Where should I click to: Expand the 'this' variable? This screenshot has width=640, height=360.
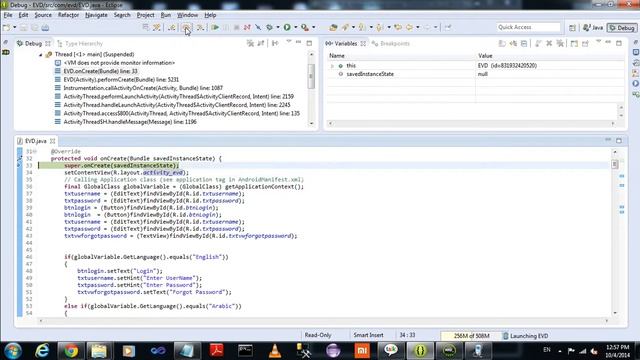tap(332, 66)
